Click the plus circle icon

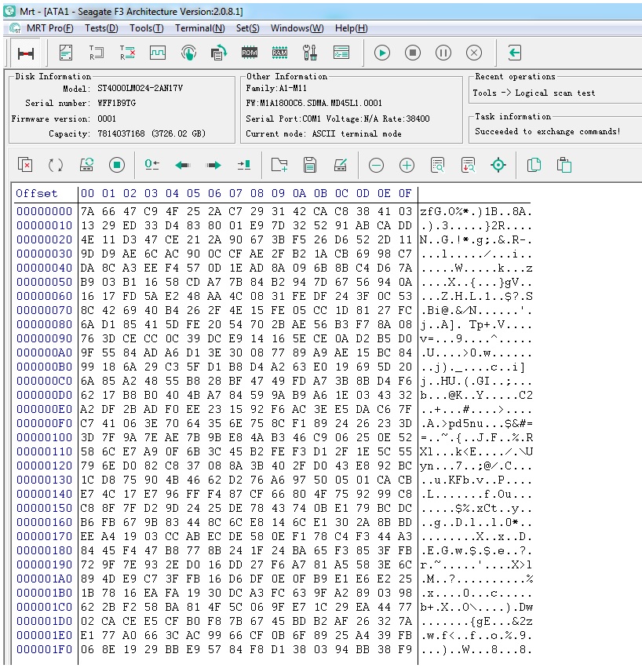tap(407, 165)
